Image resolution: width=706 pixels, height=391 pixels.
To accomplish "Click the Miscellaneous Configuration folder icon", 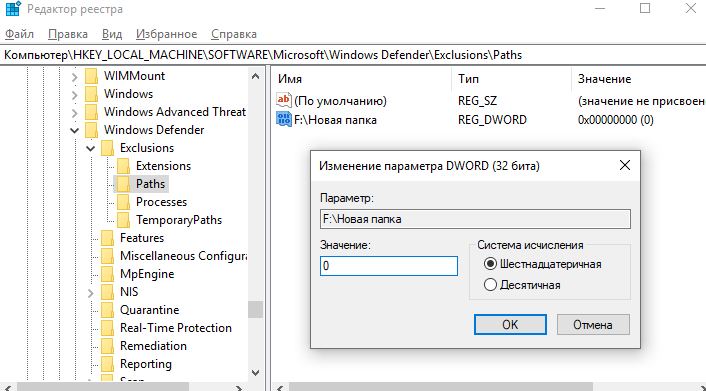I will coord(108,256).
